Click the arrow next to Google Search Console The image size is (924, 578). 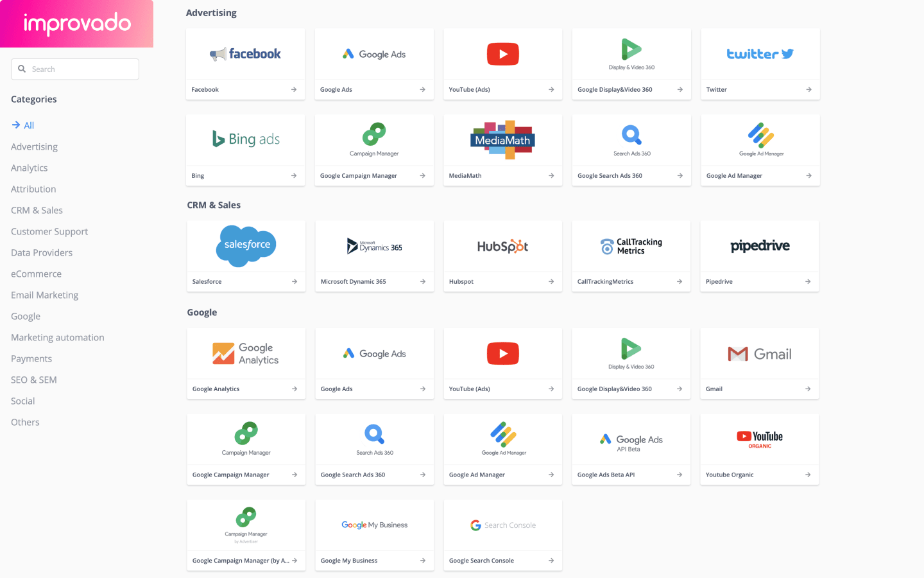point(551,561)
